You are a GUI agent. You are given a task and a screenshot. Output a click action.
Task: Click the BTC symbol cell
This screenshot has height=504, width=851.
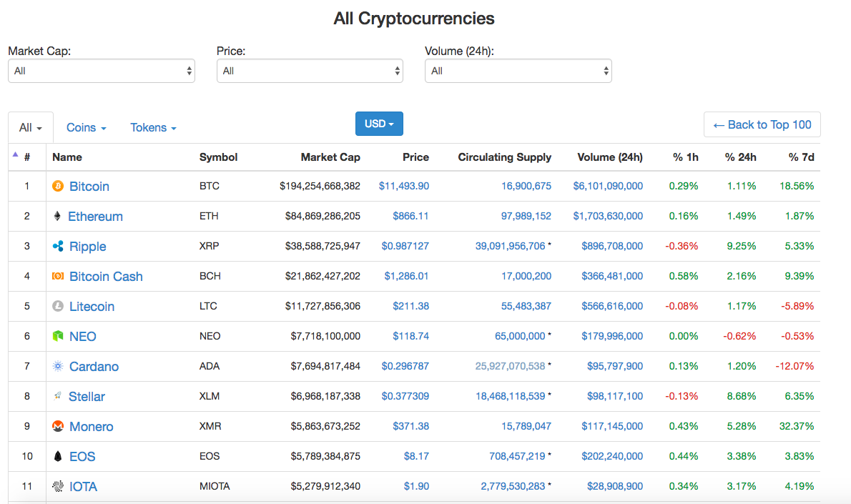coord(210,186)
